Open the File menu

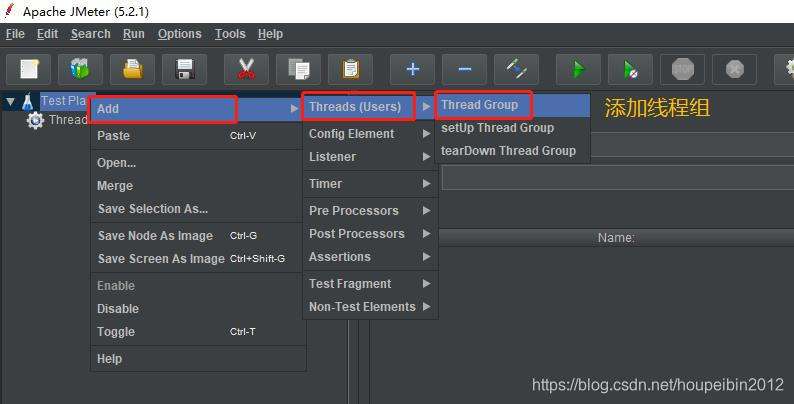(x=15, y=34)
